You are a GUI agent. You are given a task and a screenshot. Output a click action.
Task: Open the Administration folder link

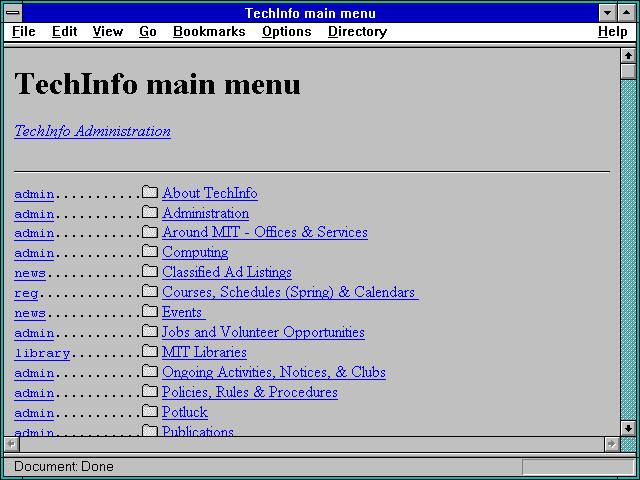point(205,213)
